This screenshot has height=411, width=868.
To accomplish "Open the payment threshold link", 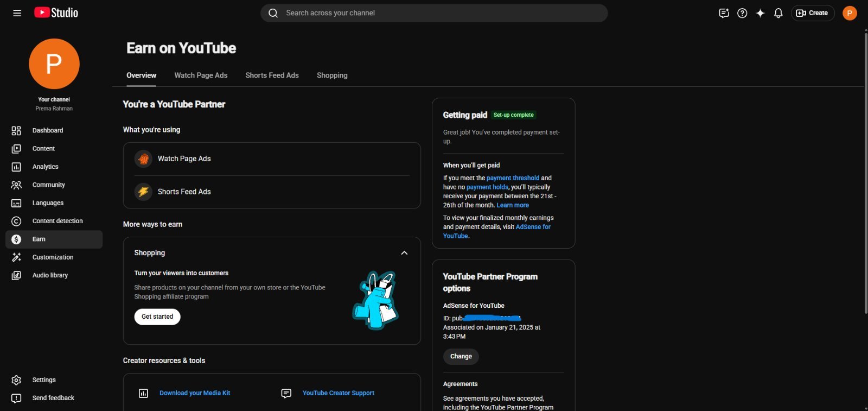I will (513, 178).
